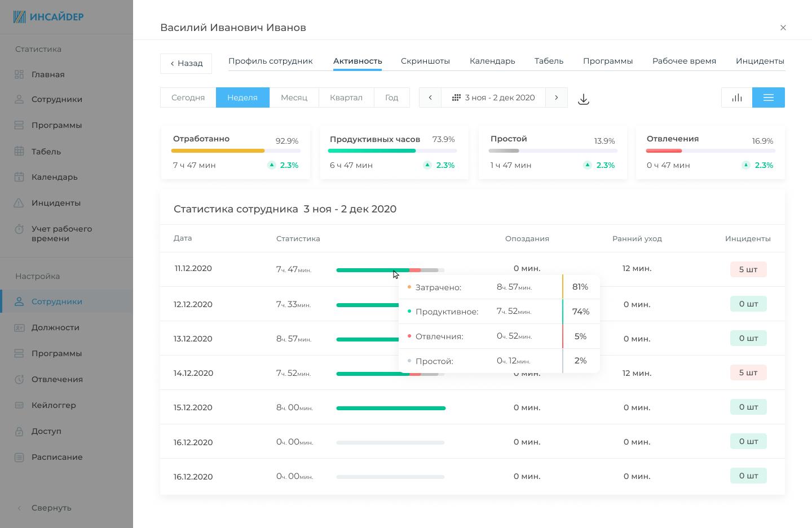The image size is (812, 528).
Task: Click the download report icon
Action: [584, 99]
